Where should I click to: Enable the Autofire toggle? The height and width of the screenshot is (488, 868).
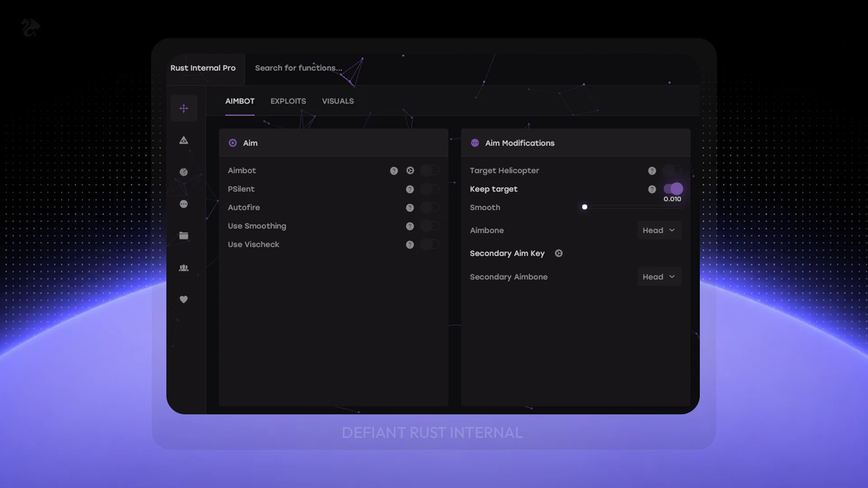point(430,207)
